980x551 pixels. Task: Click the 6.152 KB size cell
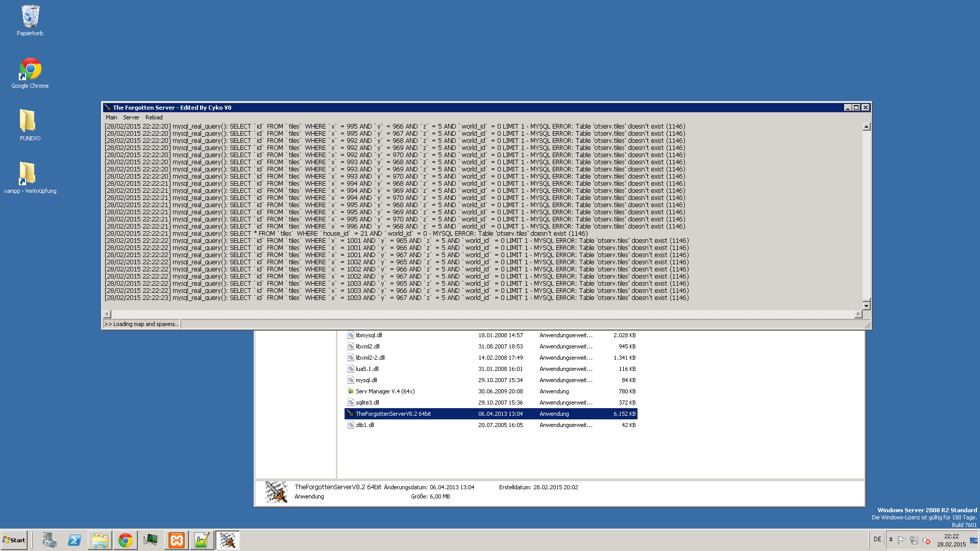coord(624,414)
